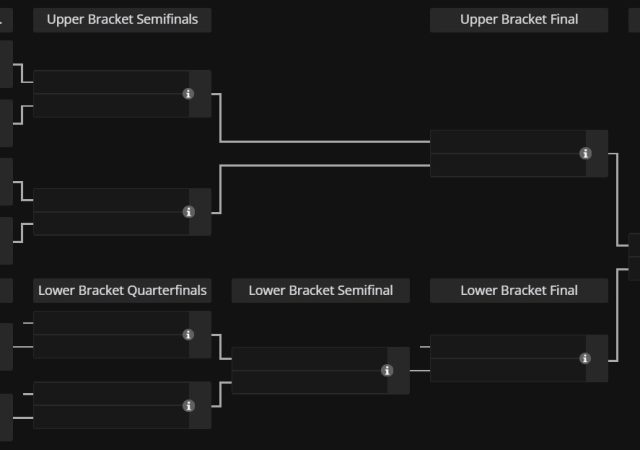640x450 pixels.
Task: Select the bottom team slot in Upper Bracket Final
Action: 507,165
